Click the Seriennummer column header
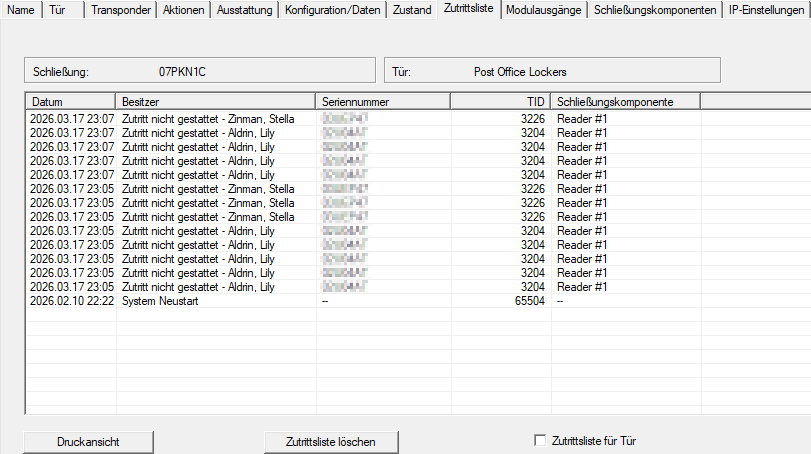Image resolution: width=811 pixels, height=454 pixels. 383,102
